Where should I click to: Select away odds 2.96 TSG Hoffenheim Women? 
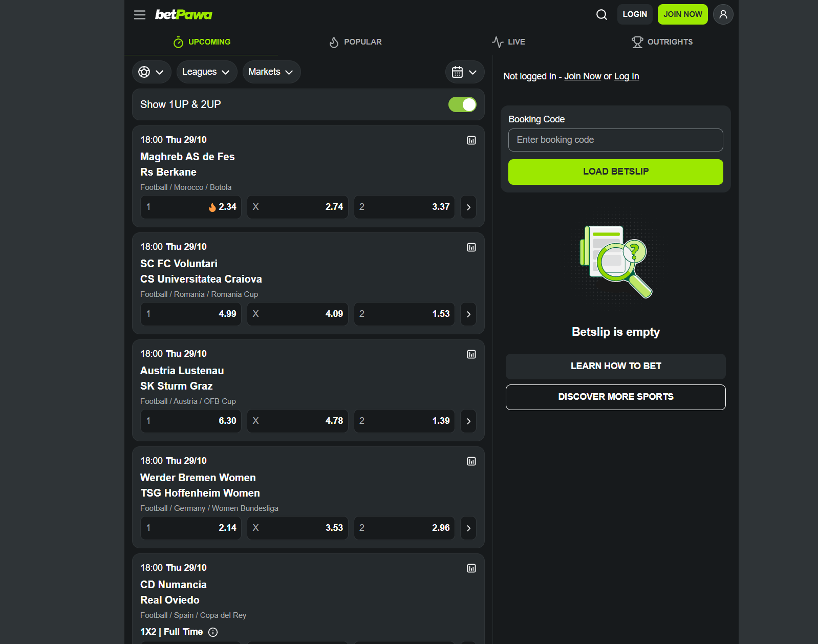pos(404,528)
